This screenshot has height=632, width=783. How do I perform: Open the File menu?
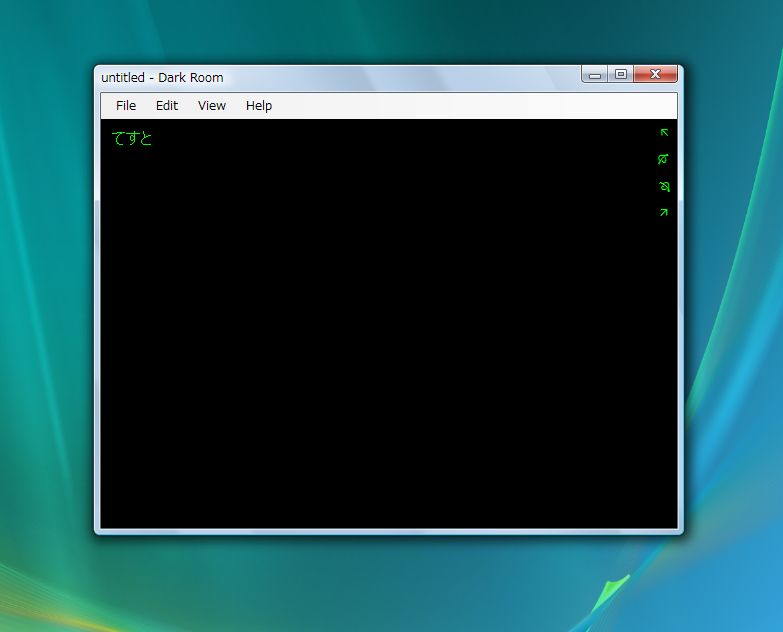coord(126,106)
